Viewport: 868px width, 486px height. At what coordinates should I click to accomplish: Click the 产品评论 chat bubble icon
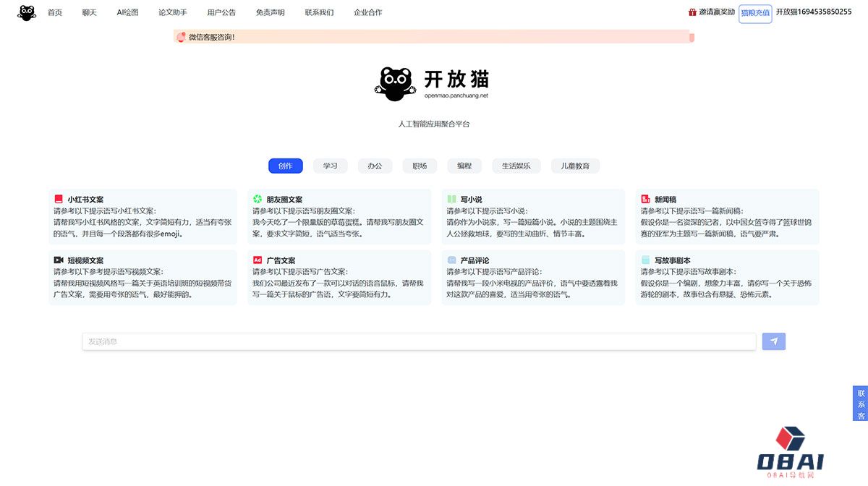click(x=451, y=260)
